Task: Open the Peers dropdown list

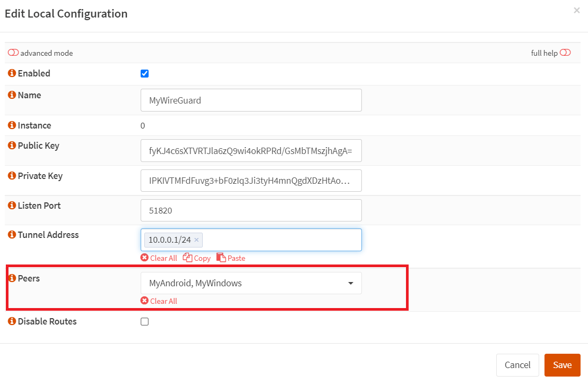Action: click(251, 283)
